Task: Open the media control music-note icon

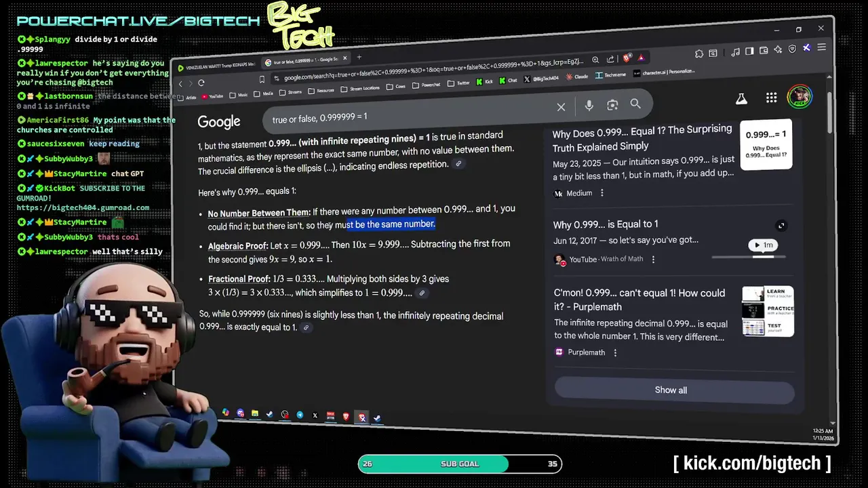Action: [735, 52]
